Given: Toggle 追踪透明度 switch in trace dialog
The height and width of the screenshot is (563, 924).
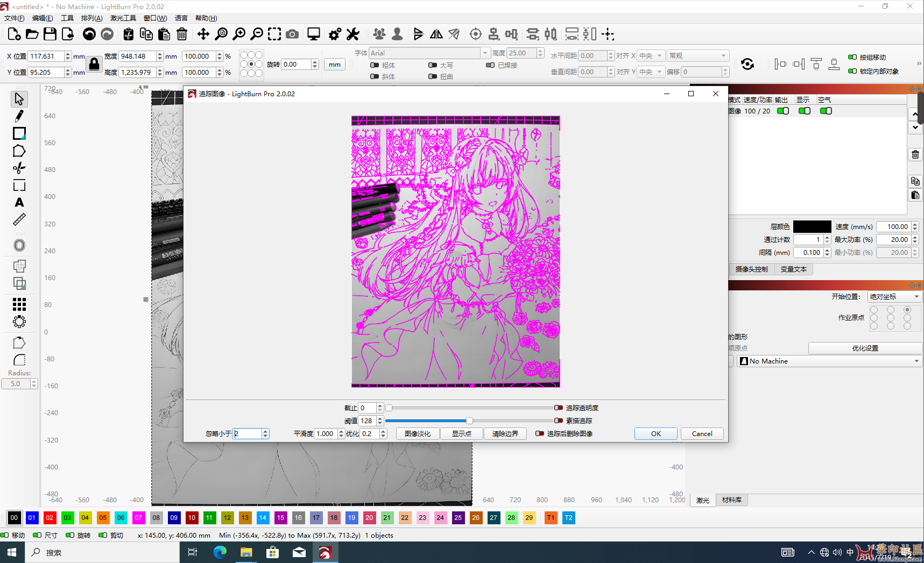Looking at the screenshot, I should [559, 408].
